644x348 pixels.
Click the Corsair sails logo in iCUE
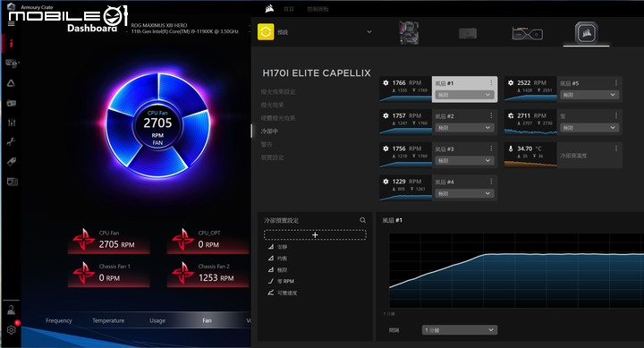269,9
